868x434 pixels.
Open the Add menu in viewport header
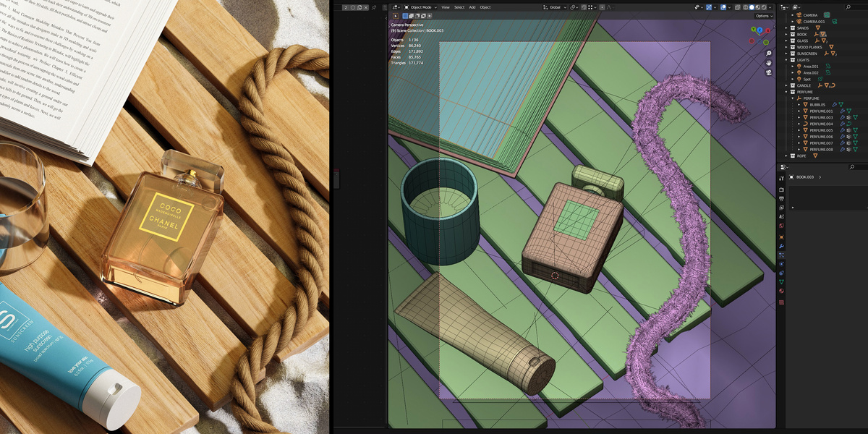point(472,7)
